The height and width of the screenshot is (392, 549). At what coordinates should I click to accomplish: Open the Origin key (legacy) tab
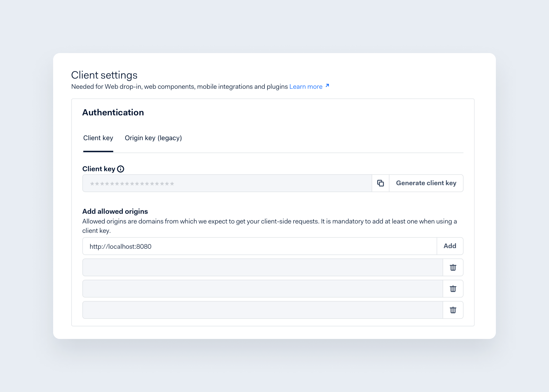(x=153, y=138)
